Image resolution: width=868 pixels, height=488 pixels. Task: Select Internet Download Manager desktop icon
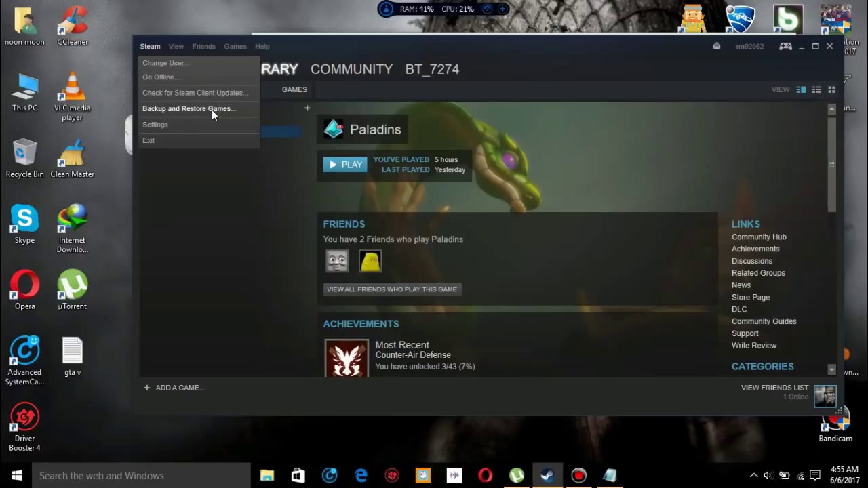[x=73, y=229]
